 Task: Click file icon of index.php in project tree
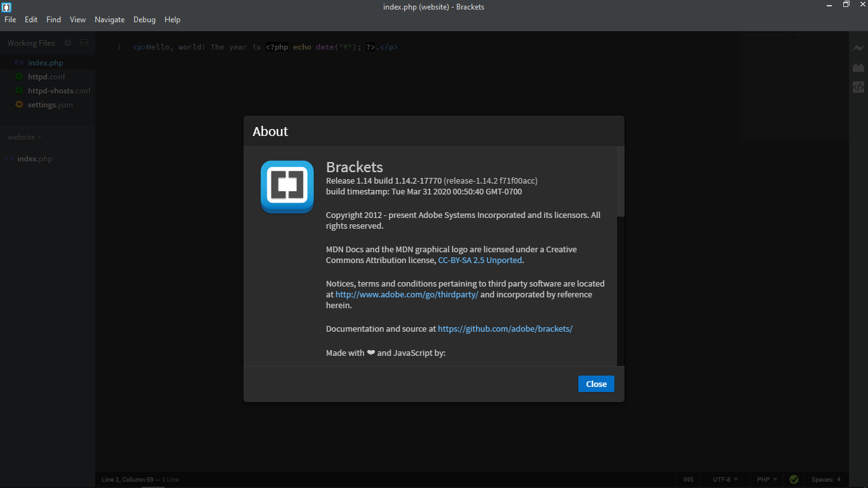[10, 159]
